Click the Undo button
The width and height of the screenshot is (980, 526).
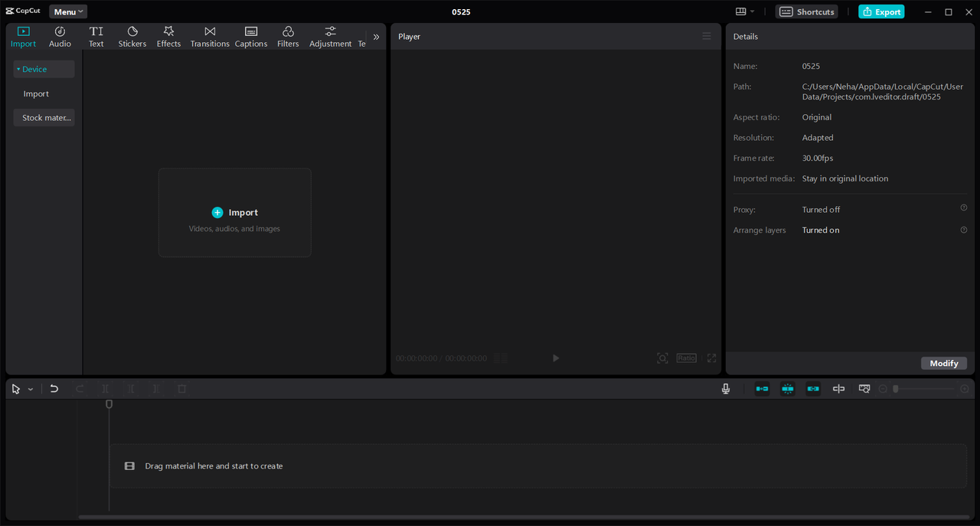click(x=54, y=389)
